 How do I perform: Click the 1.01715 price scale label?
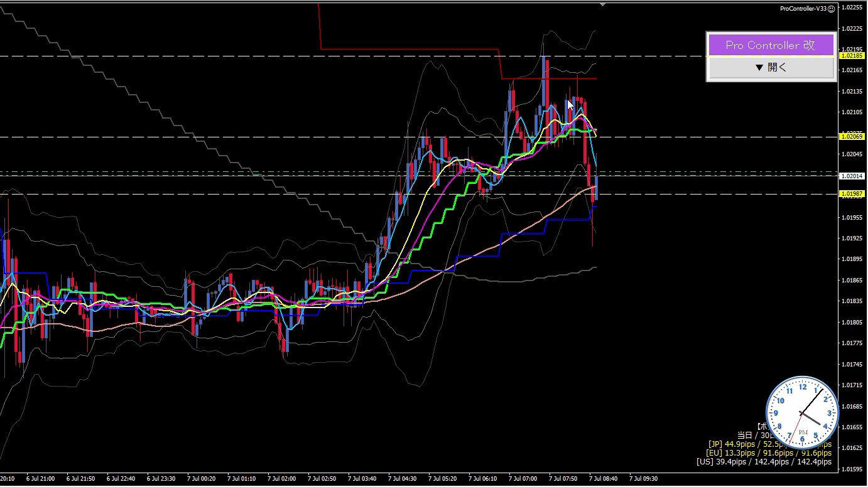(852, 385)
